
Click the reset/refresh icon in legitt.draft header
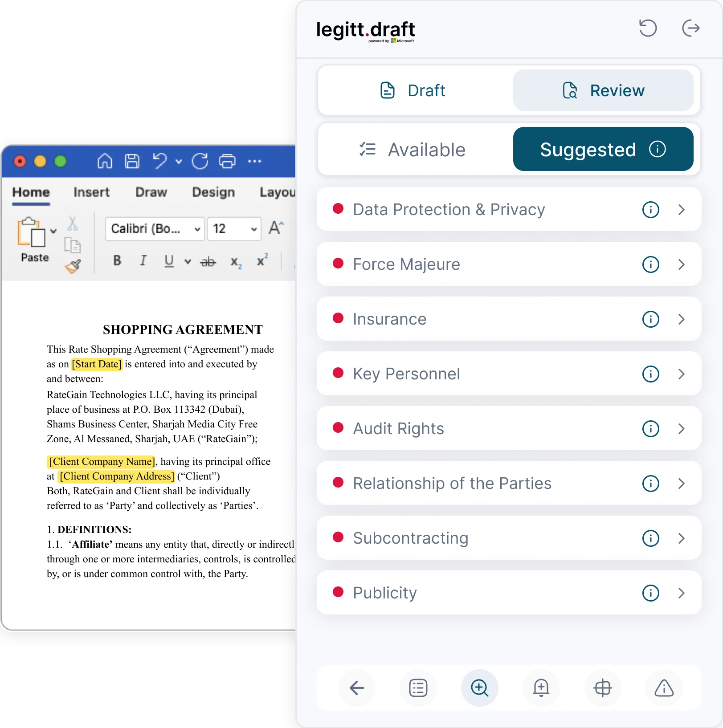(648, 28)
